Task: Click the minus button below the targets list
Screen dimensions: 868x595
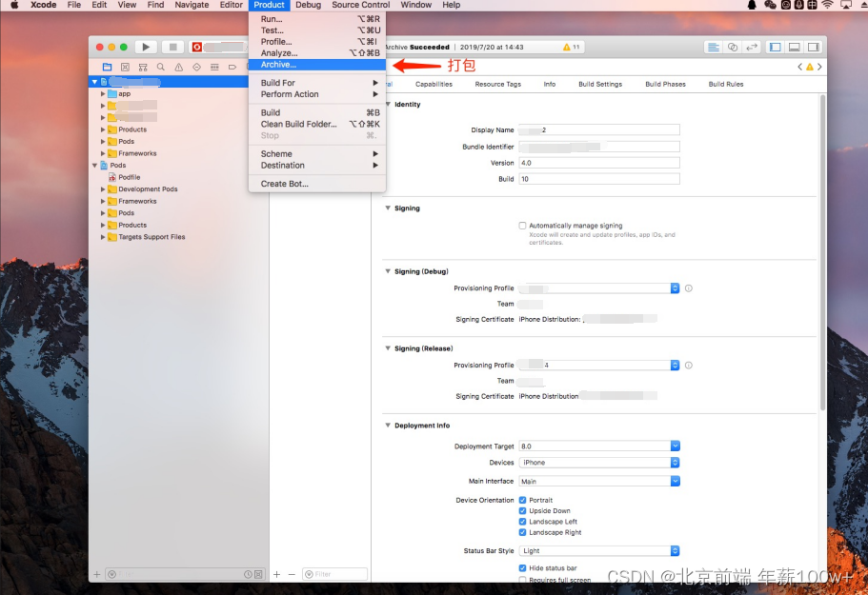Action: pyautogui.click(x=292, y=575)
